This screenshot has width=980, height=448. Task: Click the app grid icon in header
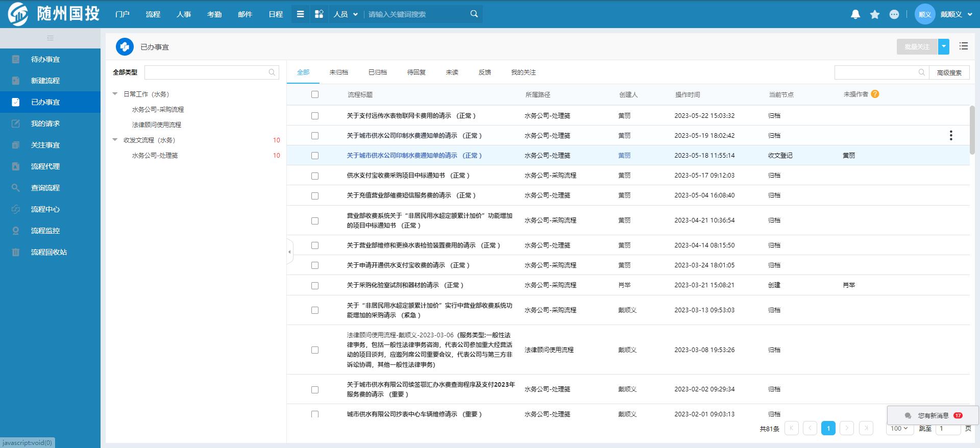pos(319,14)
